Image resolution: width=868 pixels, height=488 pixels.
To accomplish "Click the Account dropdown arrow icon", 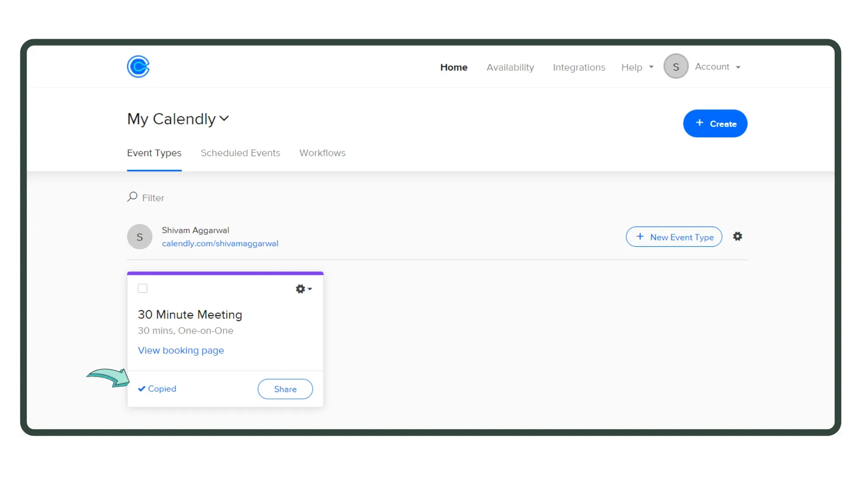I will [738, 66].
